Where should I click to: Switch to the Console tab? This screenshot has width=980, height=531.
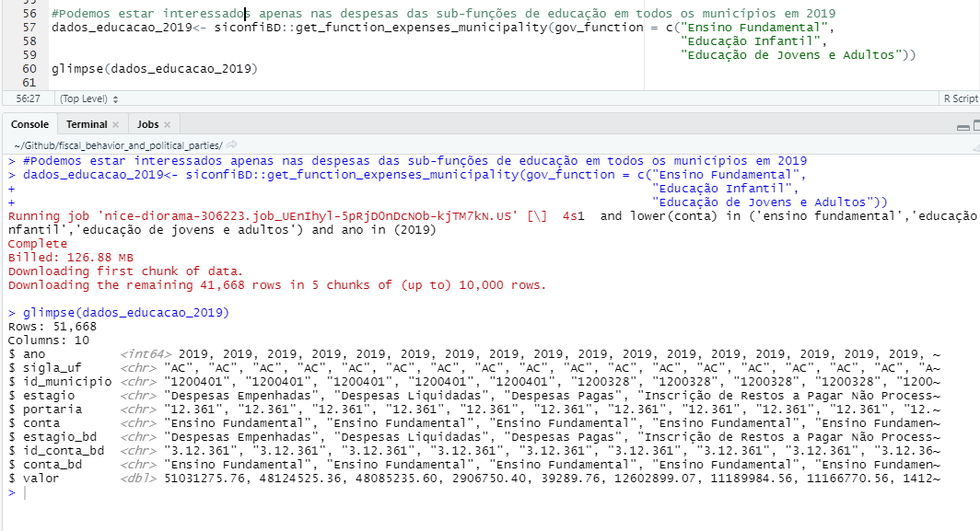pyautogui.click(x=29, y=124)
